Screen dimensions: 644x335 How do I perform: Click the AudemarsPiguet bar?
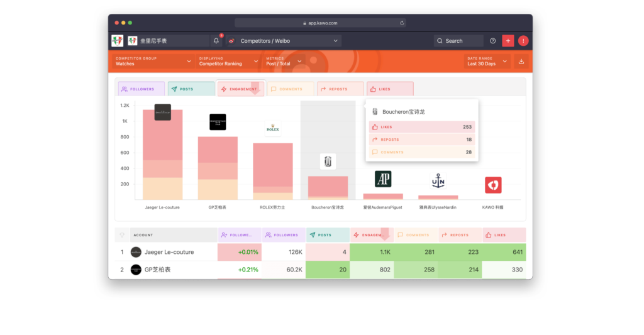[x=383, y=197]
